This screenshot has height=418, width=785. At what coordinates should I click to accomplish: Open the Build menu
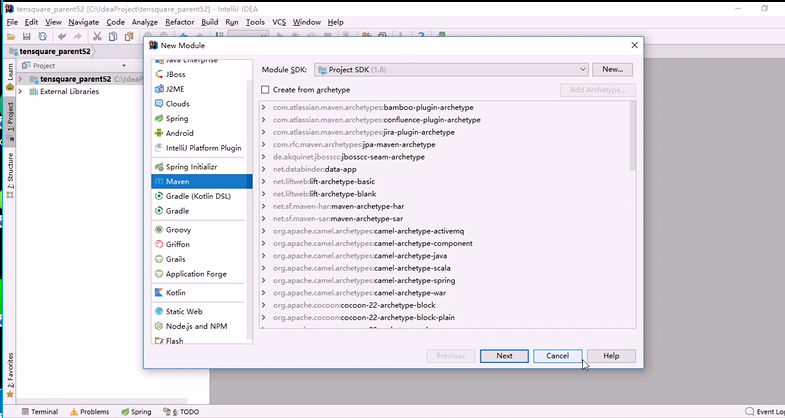click(210, 22)
